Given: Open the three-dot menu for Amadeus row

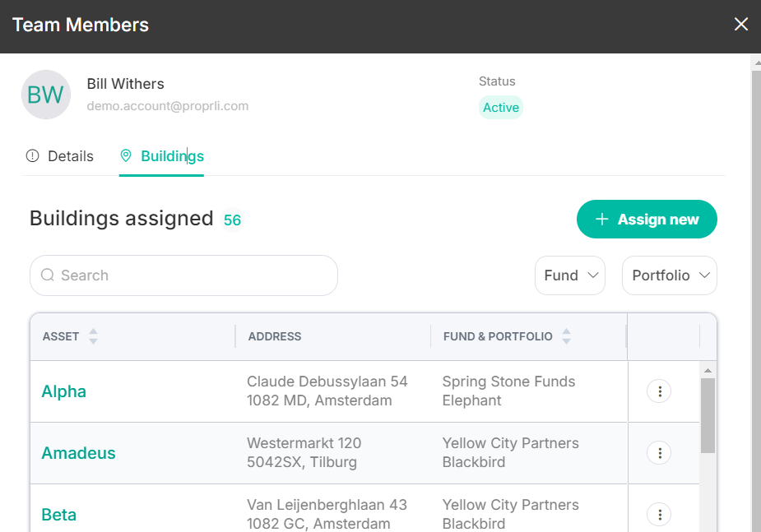Looking at the screenshot, I should pyautogui.click(x=659, y=452).
